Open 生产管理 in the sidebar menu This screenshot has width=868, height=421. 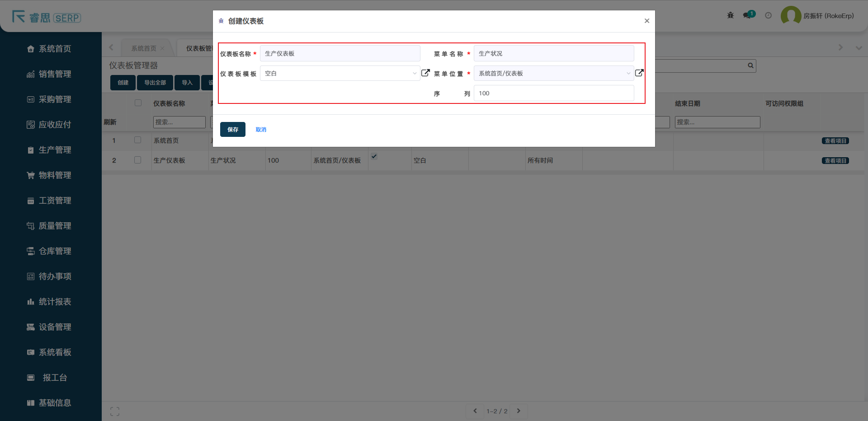click(55, 150)
